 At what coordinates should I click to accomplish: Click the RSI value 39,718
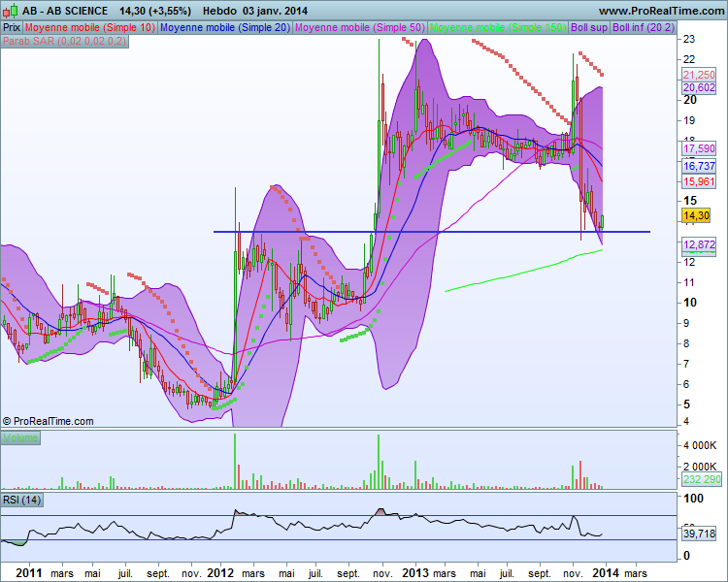click(699, 533)
